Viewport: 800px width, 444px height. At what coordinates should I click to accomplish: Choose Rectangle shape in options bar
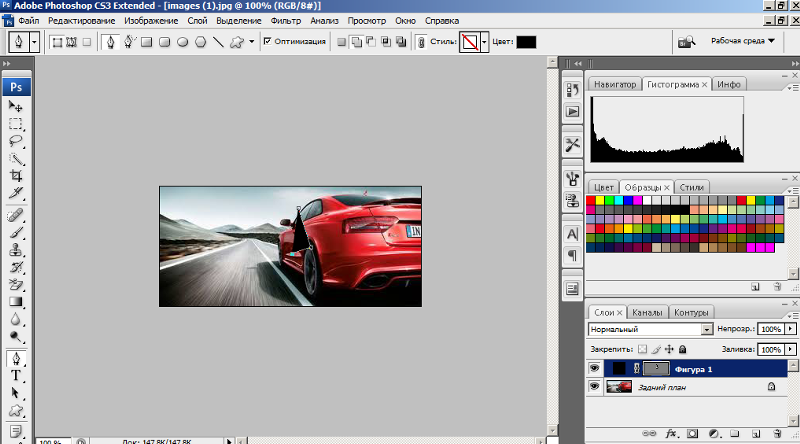[x=146, y=42]
